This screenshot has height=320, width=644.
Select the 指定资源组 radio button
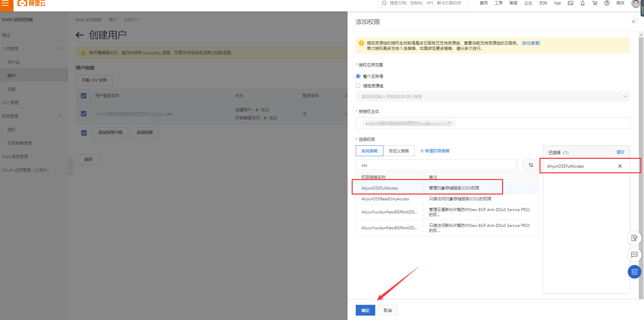coord(358,86)
